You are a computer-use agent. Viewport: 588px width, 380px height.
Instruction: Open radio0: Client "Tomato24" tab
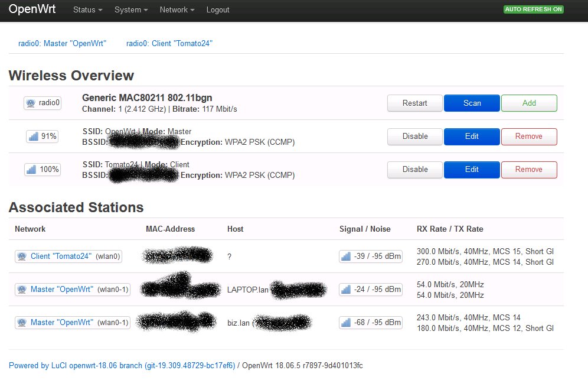click(169, 43)
